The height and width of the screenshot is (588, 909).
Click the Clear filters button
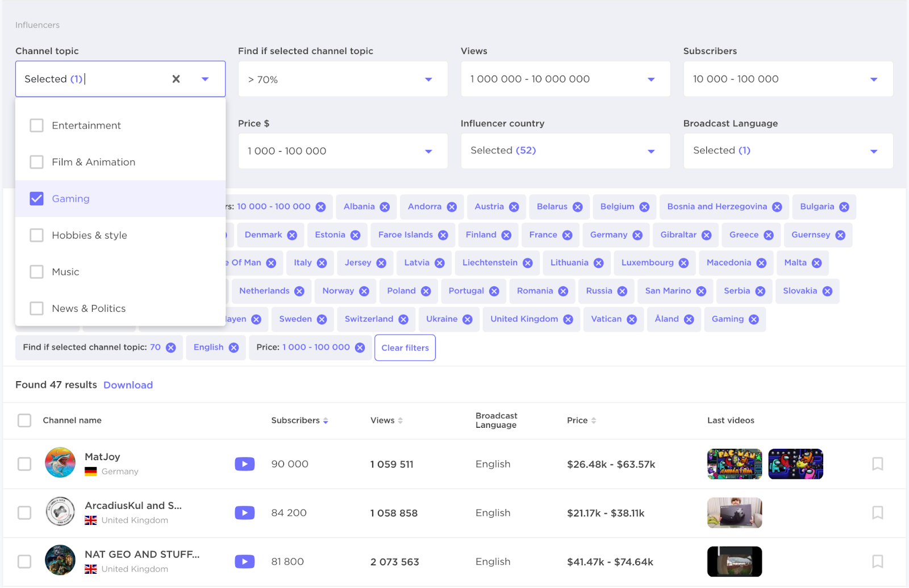click(405, 348)
